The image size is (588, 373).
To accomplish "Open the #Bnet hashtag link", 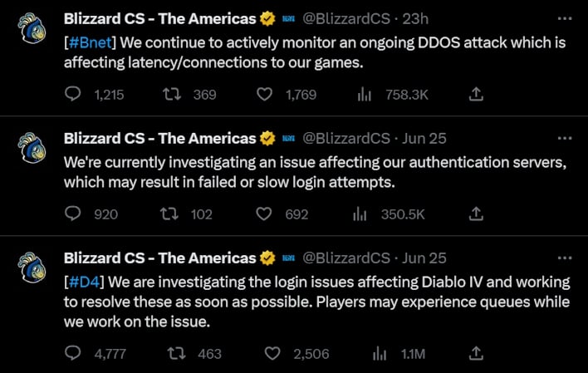I will pos(91,42).
